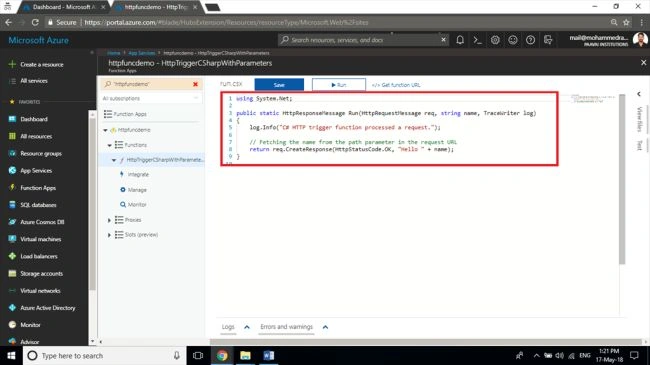
Task: Expand the Slots (preview) node
Action: click(109, 235)
